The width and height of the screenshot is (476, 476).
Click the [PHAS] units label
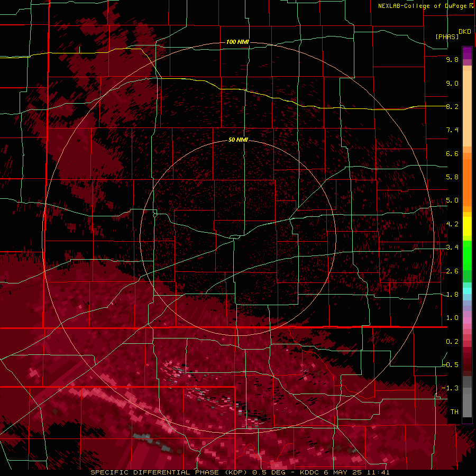[x=447, y=36]
